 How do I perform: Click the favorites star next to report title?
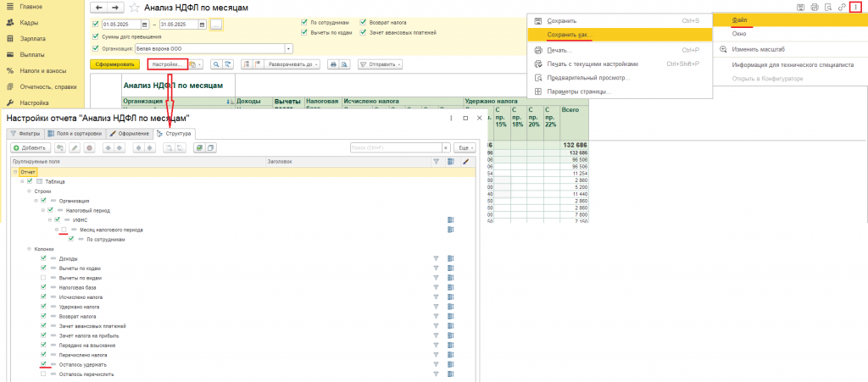(134, 8)
